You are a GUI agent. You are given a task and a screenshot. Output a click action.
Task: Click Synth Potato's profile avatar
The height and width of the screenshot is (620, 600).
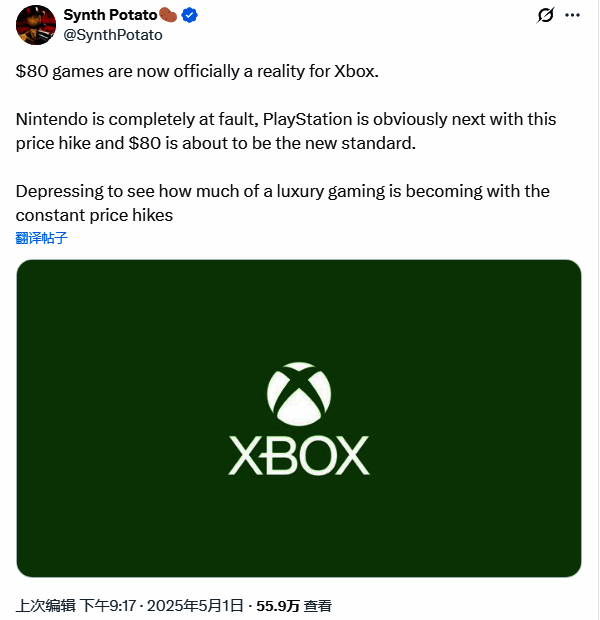point(36,24)
